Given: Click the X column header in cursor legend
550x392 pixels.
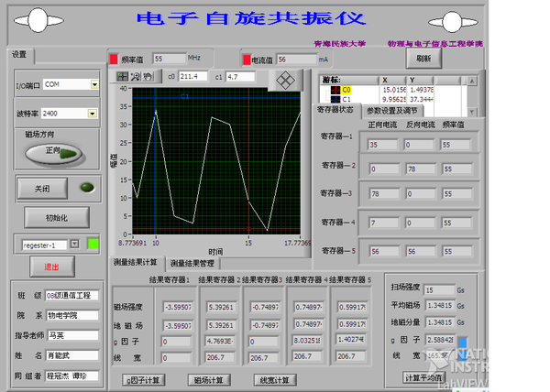Looking at the screenshot, I should 392,81.
